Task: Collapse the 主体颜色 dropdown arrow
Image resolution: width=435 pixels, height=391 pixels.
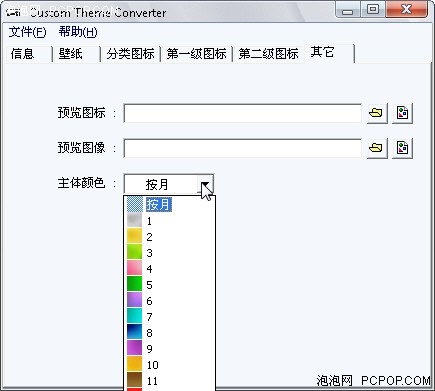Action: click(x=205, y=184)
